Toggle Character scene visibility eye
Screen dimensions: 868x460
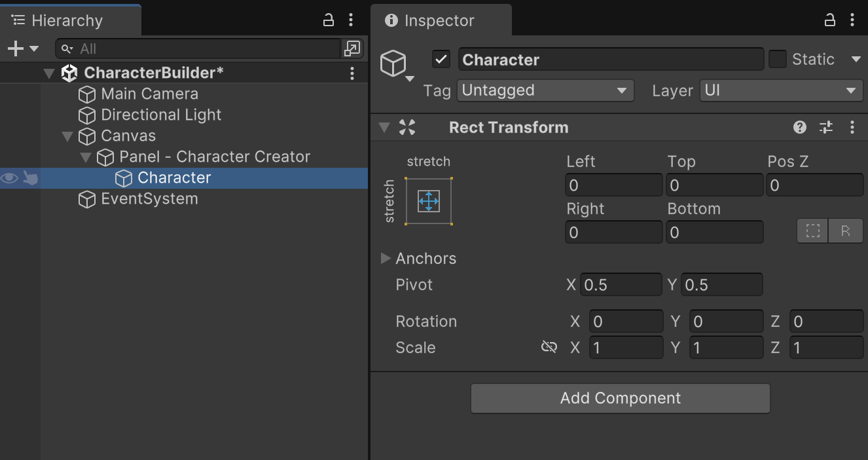pyautogui.click(x=9, y=178)
